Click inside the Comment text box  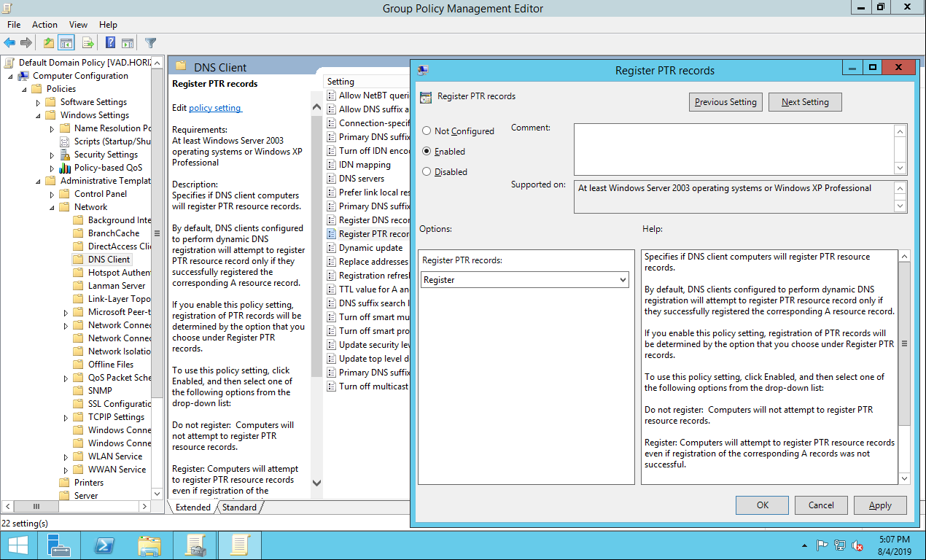733,149
